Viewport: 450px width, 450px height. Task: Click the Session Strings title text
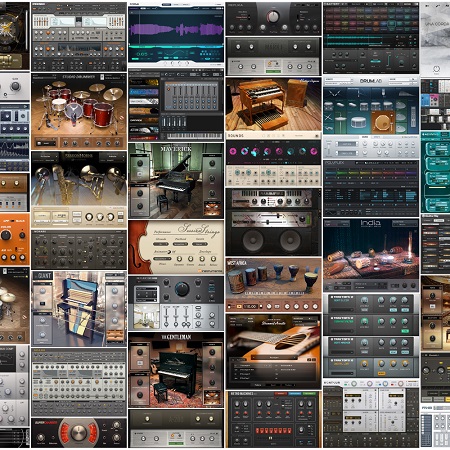(199, 229)
